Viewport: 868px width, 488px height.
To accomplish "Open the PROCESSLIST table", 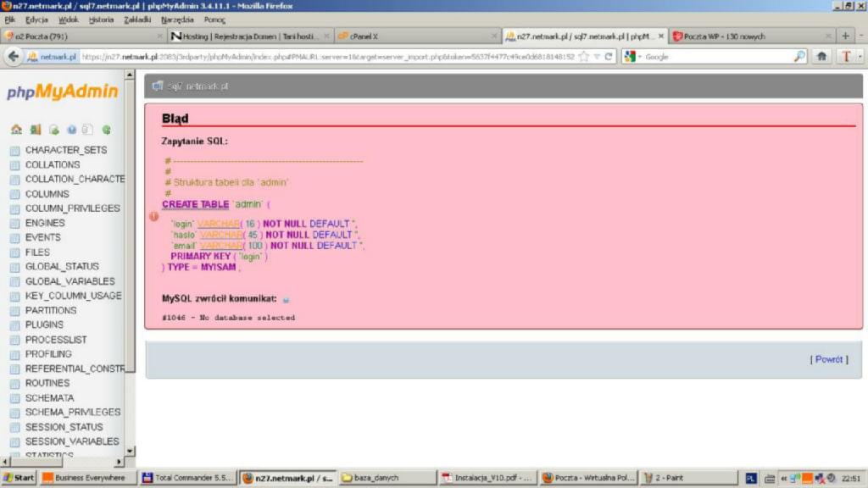I will [56, 340].
